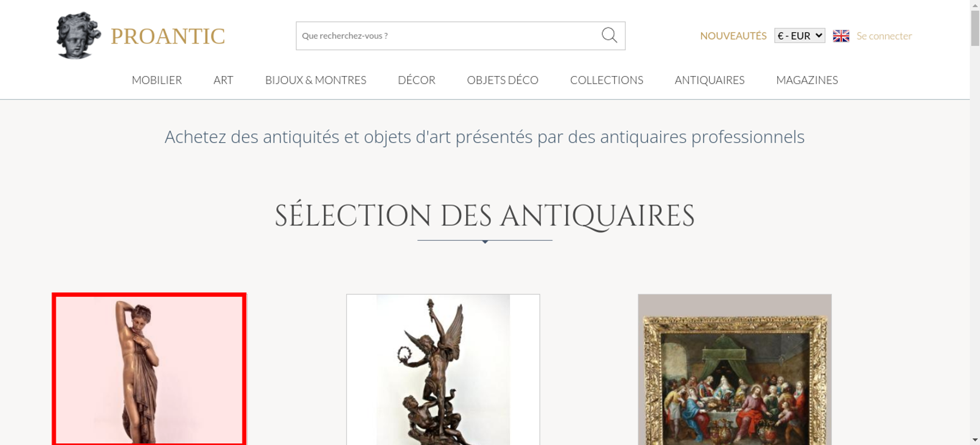Click the 'Se connecter' login link
Screen dimensions: 980x445
pyautogui.click(x=884, y=36)
